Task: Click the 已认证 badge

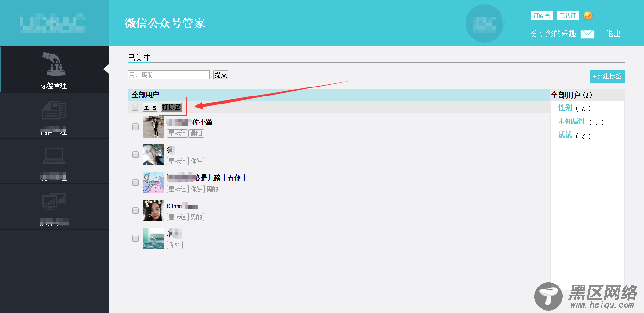Action: click(x=568, y=16)
